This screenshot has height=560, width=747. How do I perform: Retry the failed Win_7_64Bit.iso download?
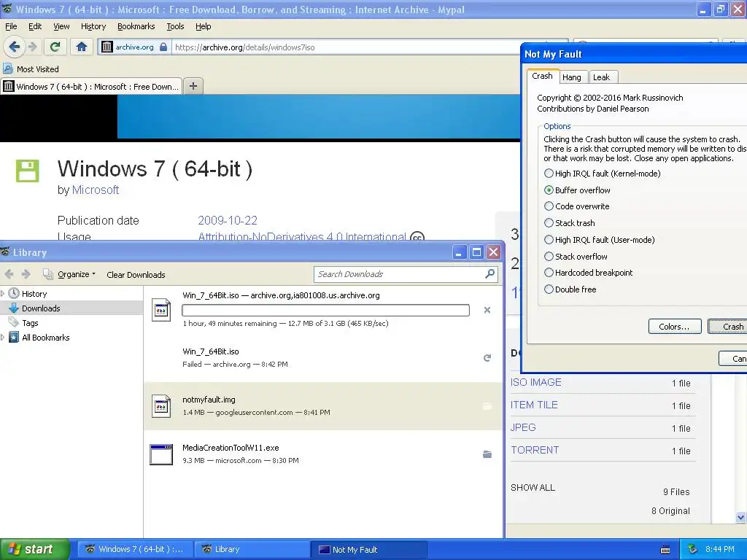[487, 357]
